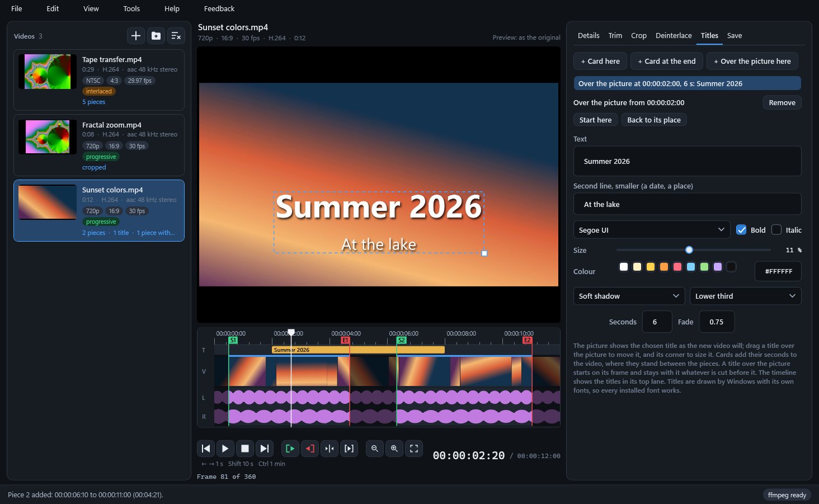This screenshot has height=504, width=819.
Task: Click the '5 pieces' link under Tape transfer
Action: pyautogui.click(x=93, y=102)
